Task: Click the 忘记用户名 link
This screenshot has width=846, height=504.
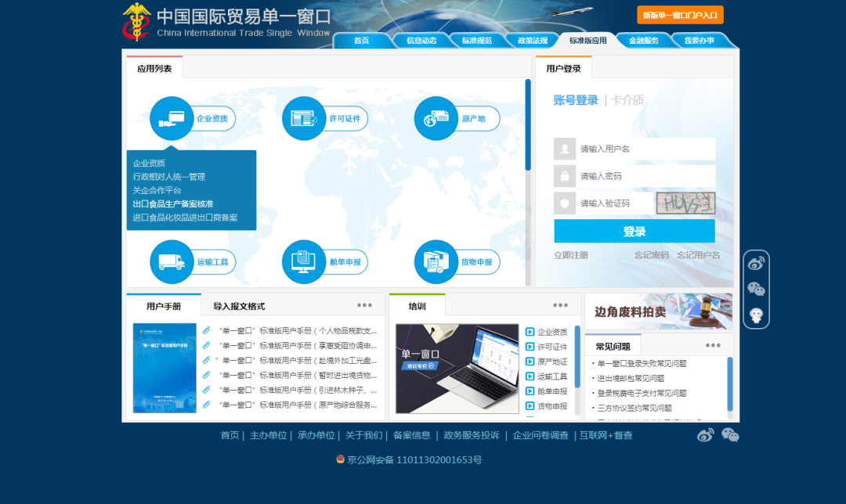Action: click(699, 255)
